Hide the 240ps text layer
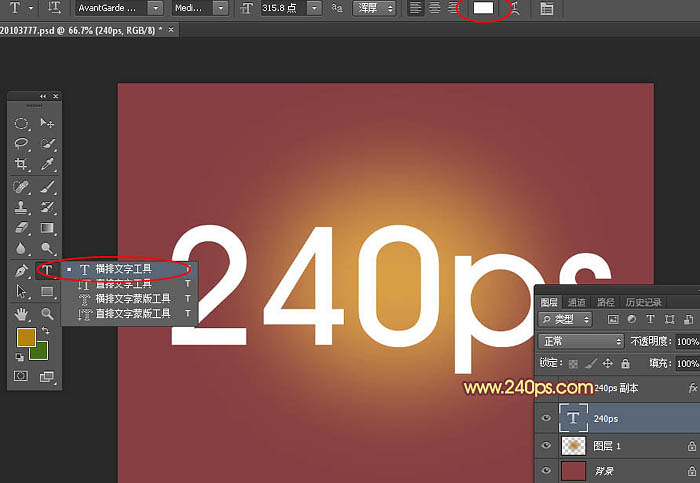This screenshot has height=483, width=700. (x=546, y=418)
